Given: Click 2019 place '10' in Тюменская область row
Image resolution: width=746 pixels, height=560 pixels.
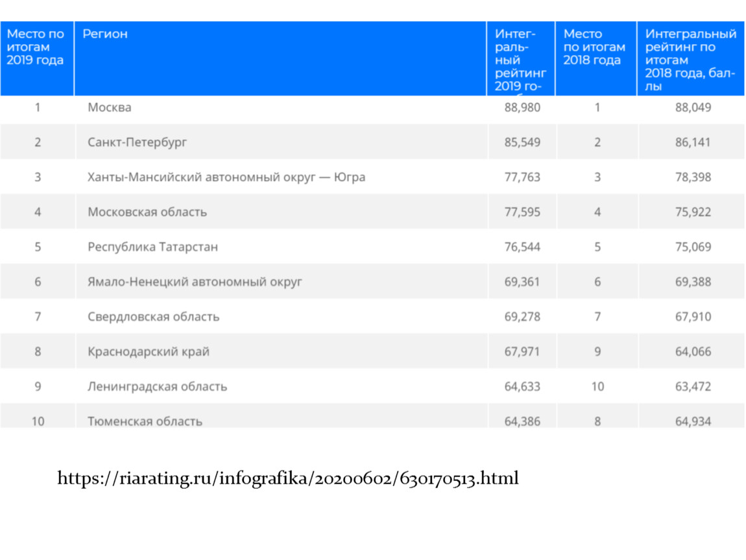Looking at the screenshot, I should point(38,421).
